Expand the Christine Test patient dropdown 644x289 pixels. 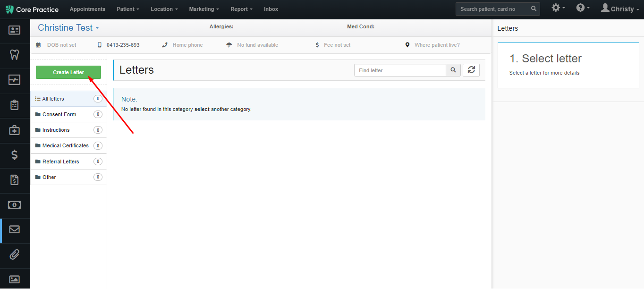pyautogui.click(x=68, y=28)
